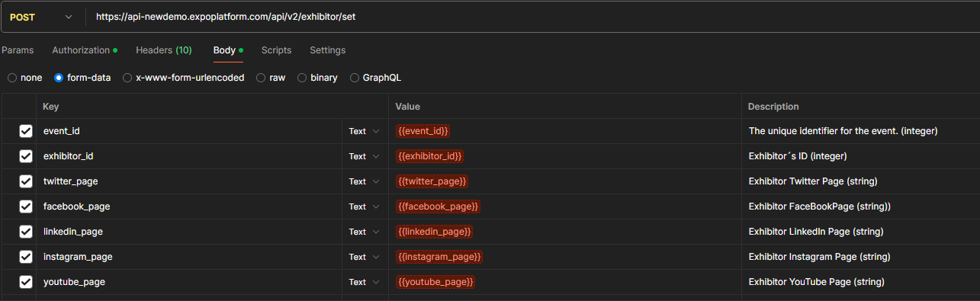Click the request URL field
This screenshot has width=980, height=301.
[x=532, y=17]
